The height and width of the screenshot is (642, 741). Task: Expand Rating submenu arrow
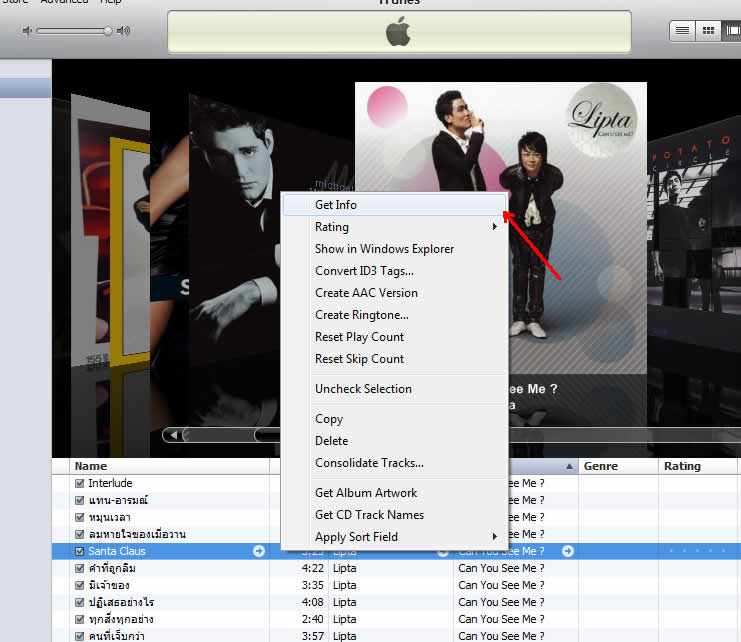(x=494, y=227)
